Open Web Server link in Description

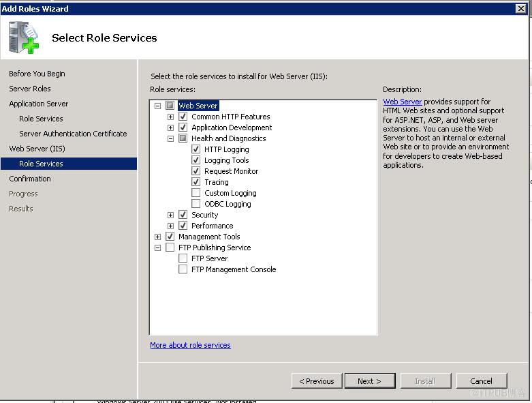coord(403,102)
